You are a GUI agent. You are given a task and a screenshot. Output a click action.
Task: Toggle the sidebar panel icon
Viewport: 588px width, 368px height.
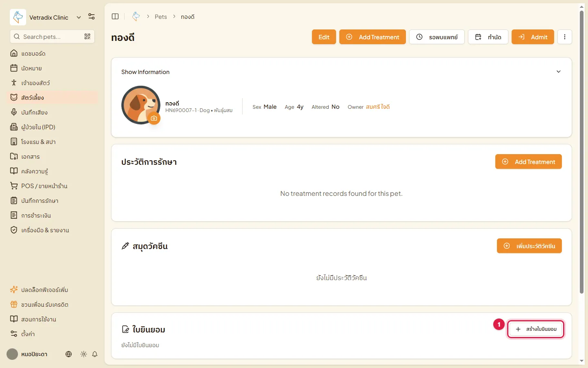click(115, 16)
